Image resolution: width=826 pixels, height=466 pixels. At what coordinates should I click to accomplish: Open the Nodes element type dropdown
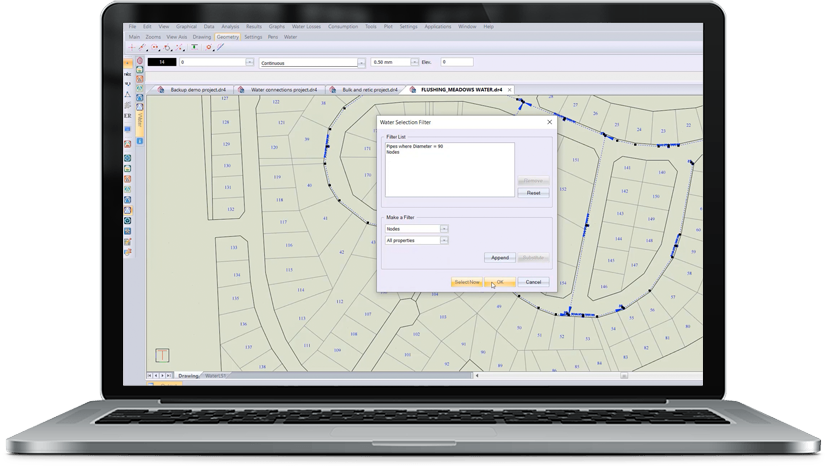tap(445, 229)
